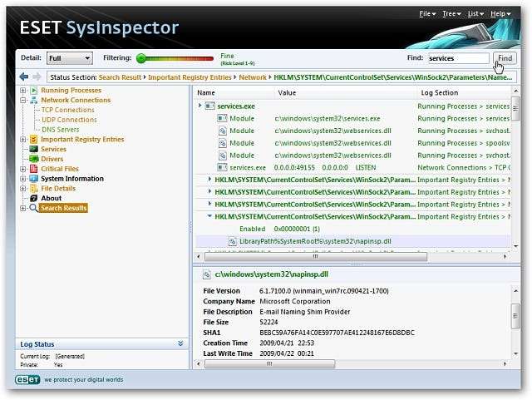
Task: Open System Information via its monitor icon
Action: click(x=34, y=179)
